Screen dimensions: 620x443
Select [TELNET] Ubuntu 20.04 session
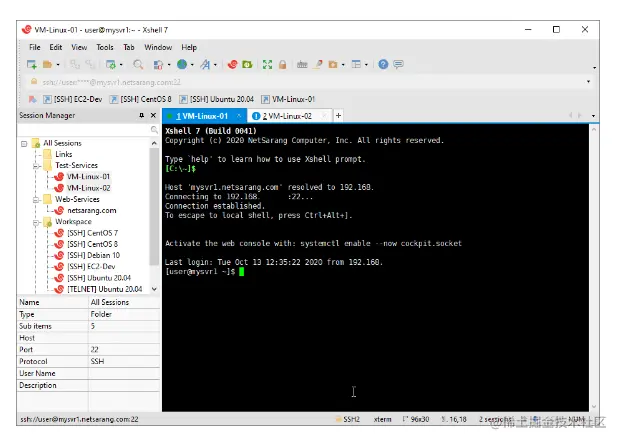click(104, 290)
